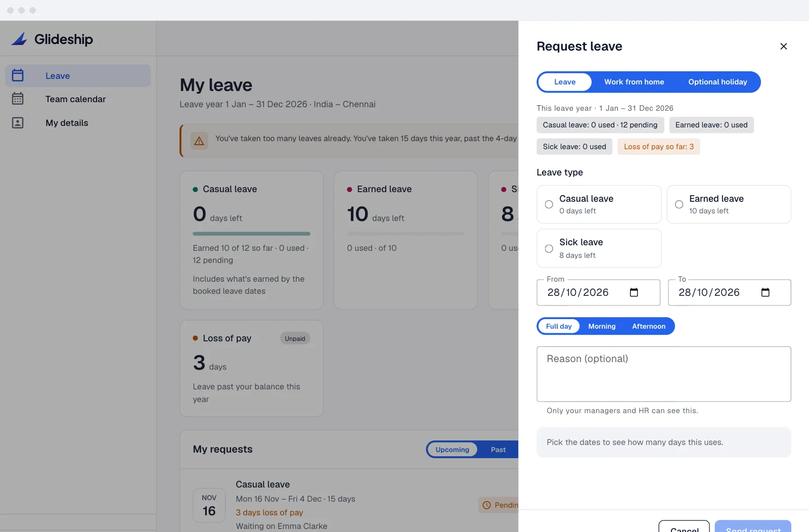Show Upcoming requests
Screen dimensions: 809x532
(x=453, y=450)
